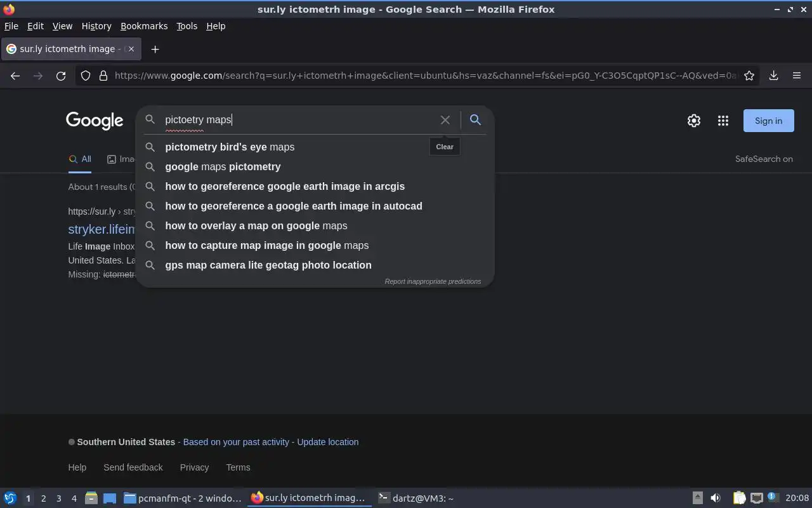Viewport: 812px width, 508px height.
Task: Open the Lubuntu start menu icon
Action: pyautogui.click(x=10, y=498)
